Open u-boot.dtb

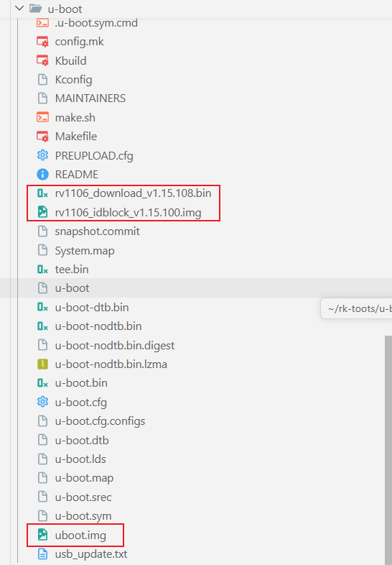tap(82, 440)
